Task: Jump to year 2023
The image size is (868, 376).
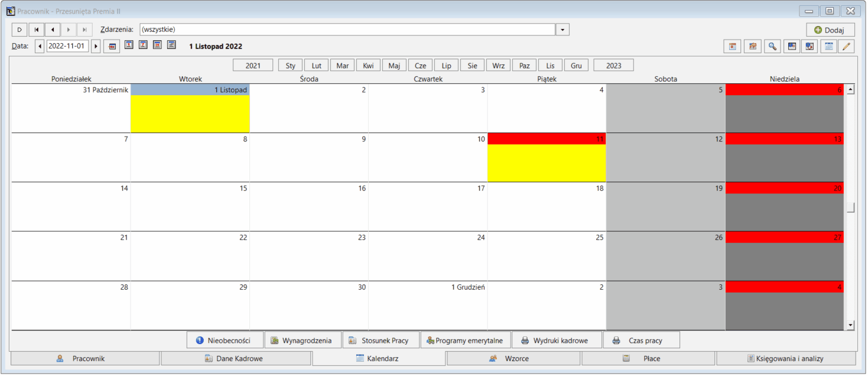Action: coord(614,66)
